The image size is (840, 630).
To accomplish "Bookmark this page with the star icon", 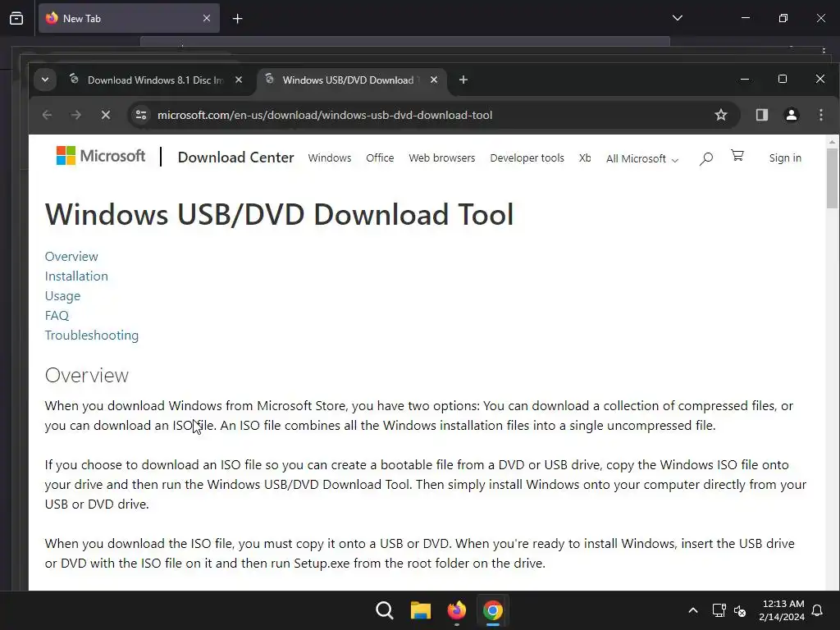I will click(x=720, y=115).
